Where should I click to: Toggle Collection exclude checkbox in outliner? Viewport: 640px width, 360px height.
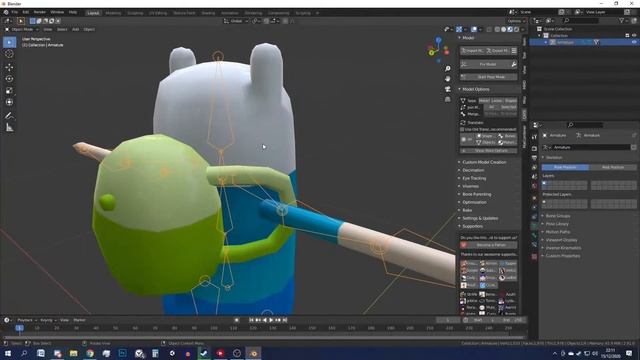pos(627,36)
